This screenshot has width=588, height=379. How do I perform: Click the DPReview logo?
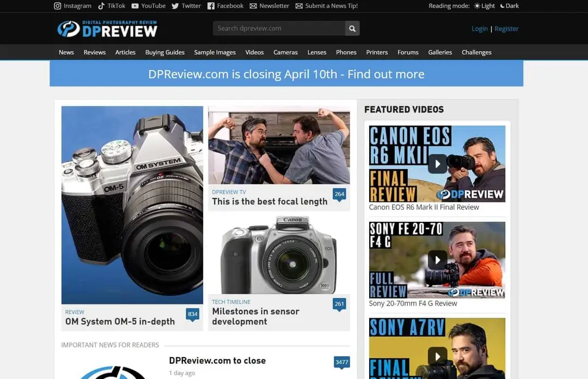[107, 28]
